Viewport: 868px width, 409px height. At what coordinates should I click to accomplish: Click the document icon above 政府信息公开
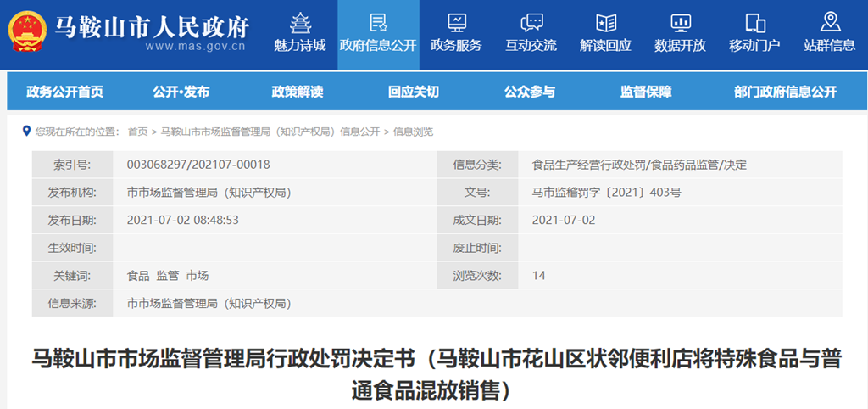[x=378, y=23]
